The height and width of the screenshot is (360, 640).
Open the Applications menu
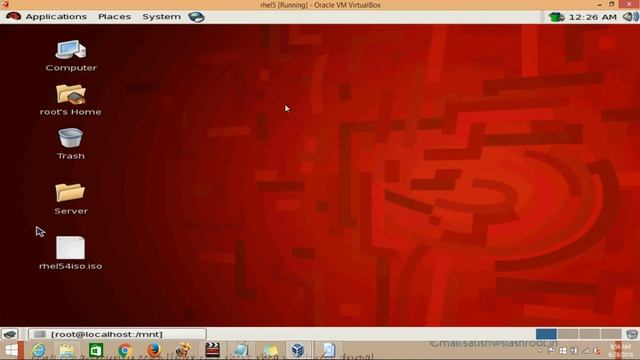56,17
